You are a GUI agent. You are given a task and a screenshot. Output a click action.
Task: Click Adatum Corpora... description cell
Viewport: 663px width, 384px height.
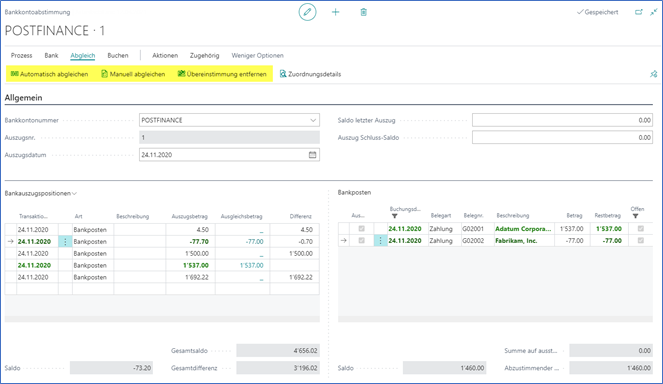(x=523, y=228)
